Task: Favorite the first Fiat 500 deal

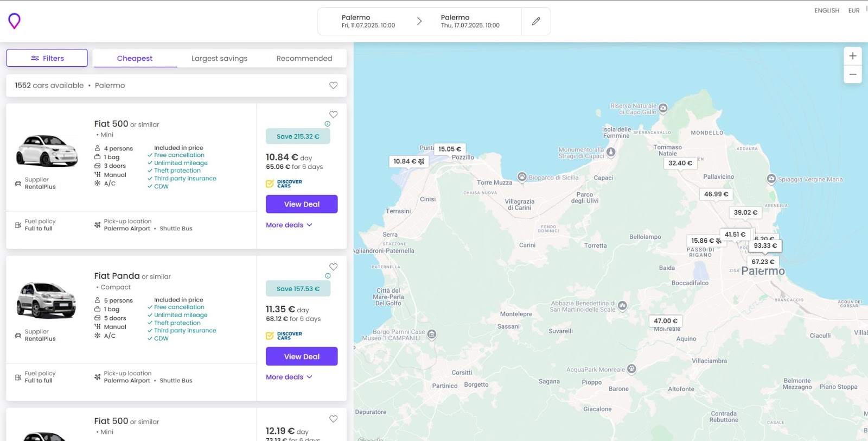Action: point(334,115)
